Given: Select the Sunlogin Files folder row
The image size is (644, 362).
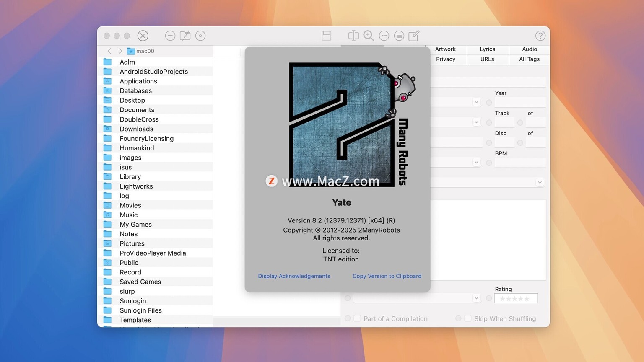Looking at the screenshot, I should click(x=155, y=310).
